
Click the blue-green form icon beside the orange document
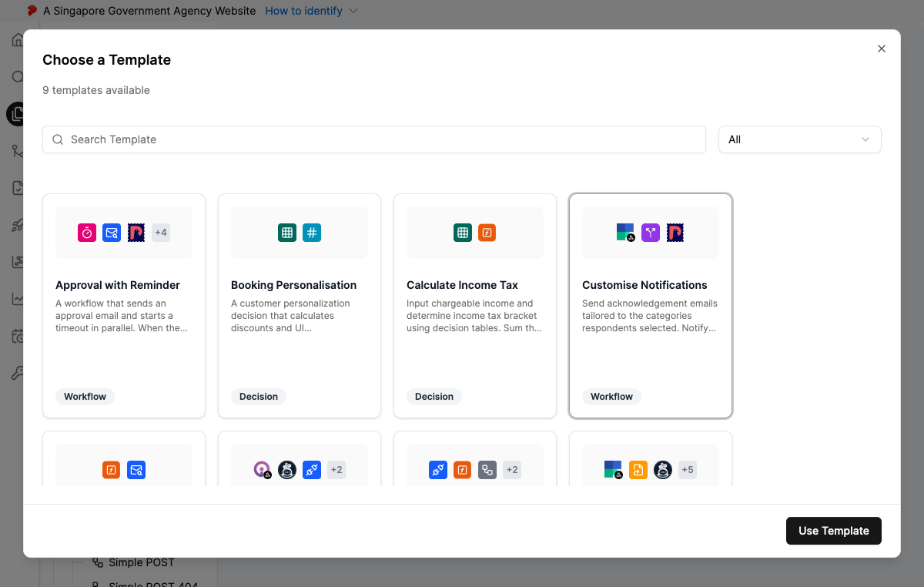614,470
